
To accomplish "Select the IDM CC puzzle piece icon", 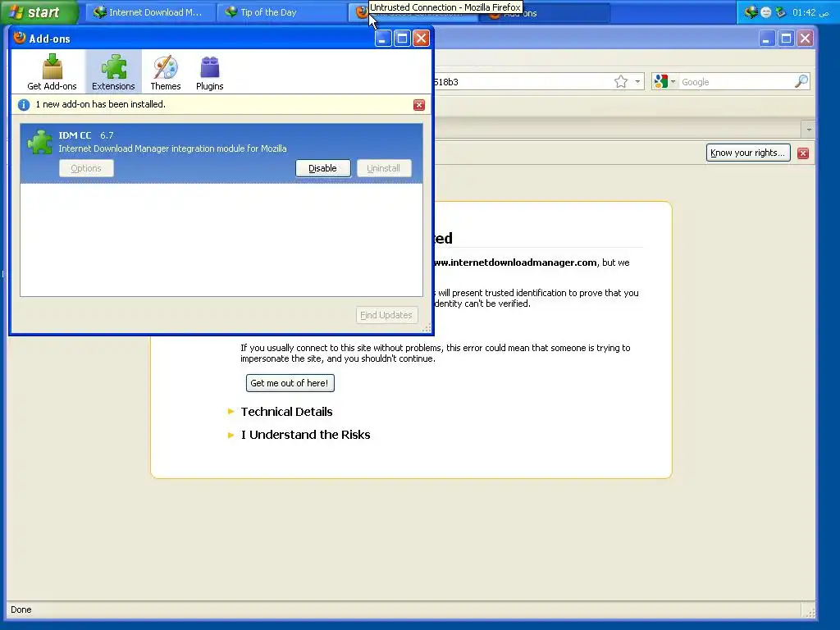I will click(39, 142).
